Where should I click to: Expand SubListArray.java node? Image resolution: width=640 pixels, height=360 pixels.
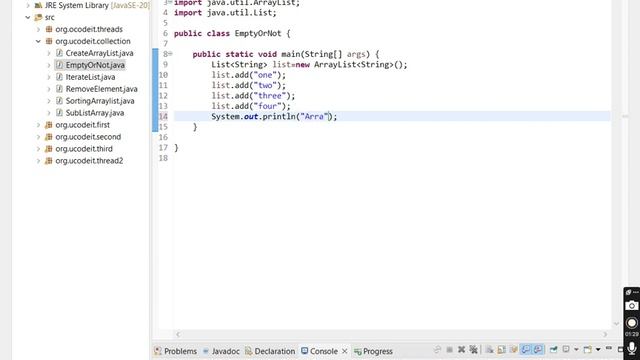point(49,113)
